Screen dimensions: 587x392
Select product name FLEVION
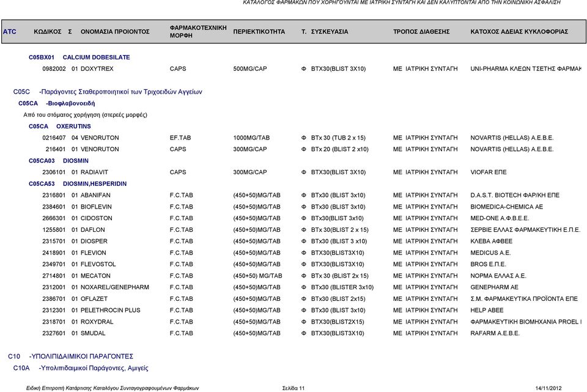pyautogui.click(x=93, y=253)
